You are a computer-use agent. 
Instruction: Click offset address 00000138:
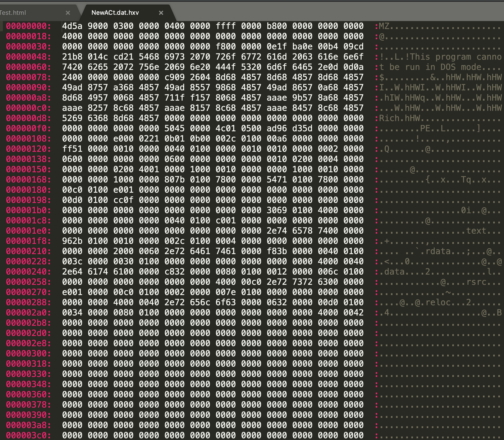pyautogui.click(x=28, y=159)
